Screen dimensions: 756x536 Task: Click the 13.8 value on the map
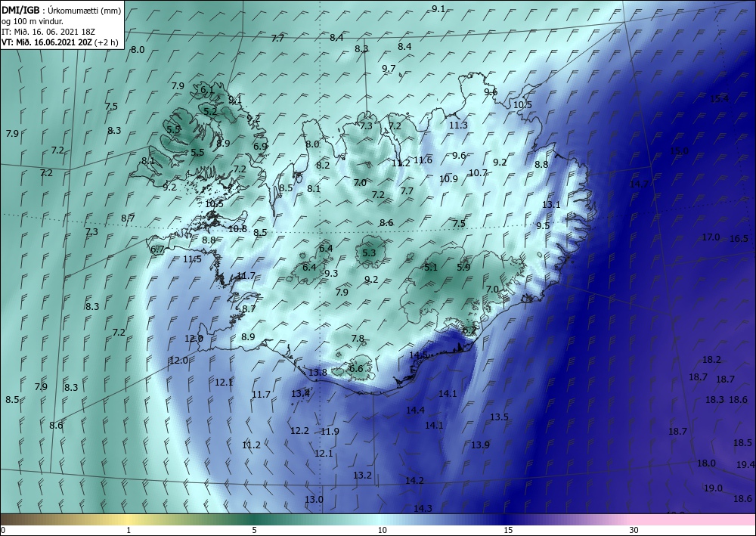tap(318, 372)
